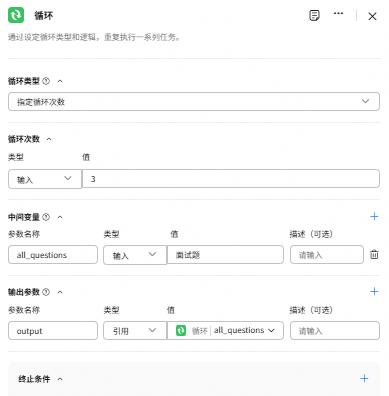
Task: Collapse the 中间变量 section
Action: tap(60, 217)
